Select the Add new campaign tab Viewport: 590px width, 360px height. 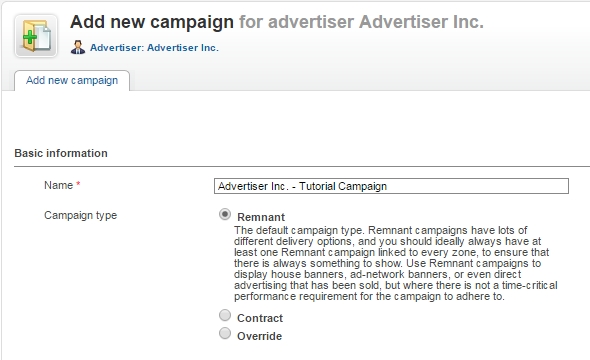coord(72,80)
